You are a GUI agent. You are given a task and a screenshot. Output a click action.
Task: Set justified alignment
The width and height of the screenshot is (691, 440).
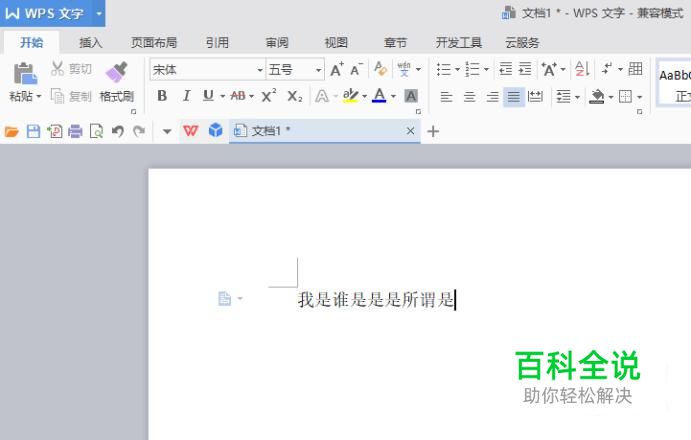click(x=514, y=96)
